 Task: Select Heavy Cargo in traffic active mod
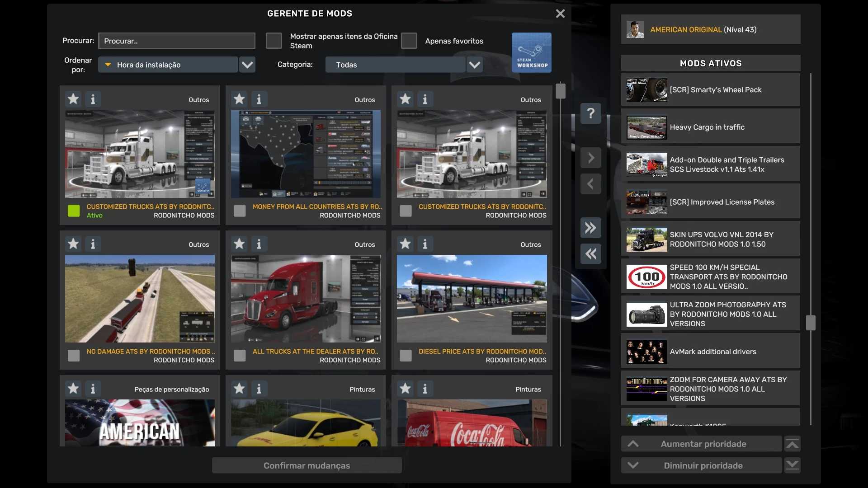point(710,127)
